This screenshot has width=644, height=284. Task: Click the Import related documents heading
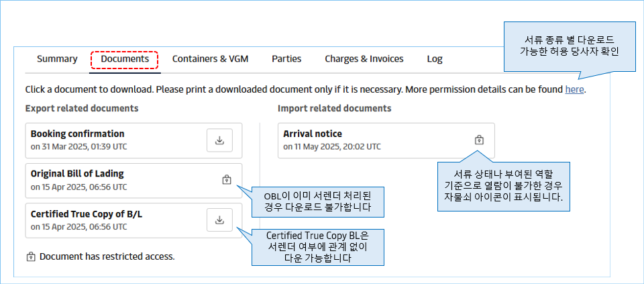pos(334,108)
